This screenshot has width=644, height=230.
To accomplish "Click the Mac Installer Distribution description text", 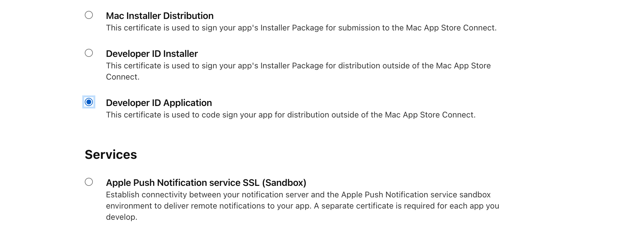I will point(301,28).
